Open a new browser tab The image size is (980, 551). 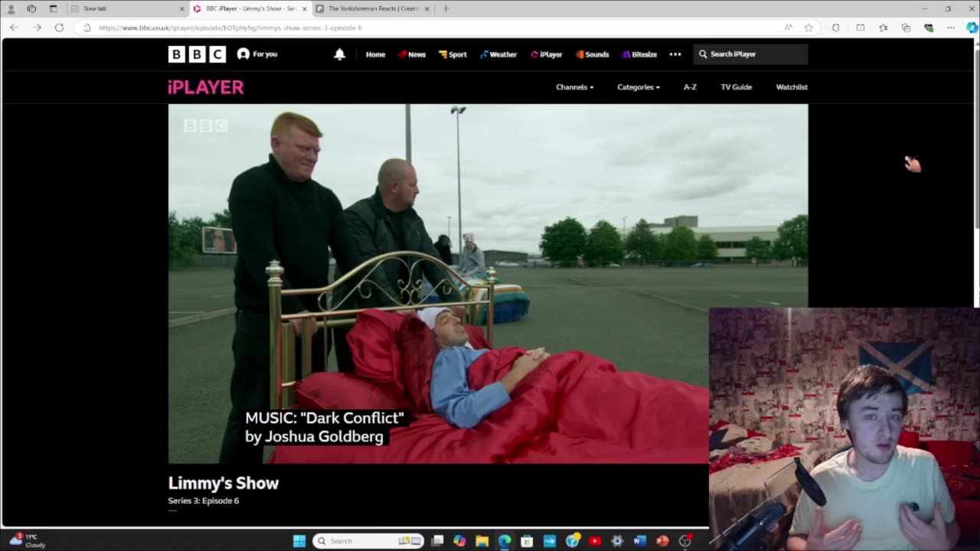pyautogui.click(x=446, y=8)
